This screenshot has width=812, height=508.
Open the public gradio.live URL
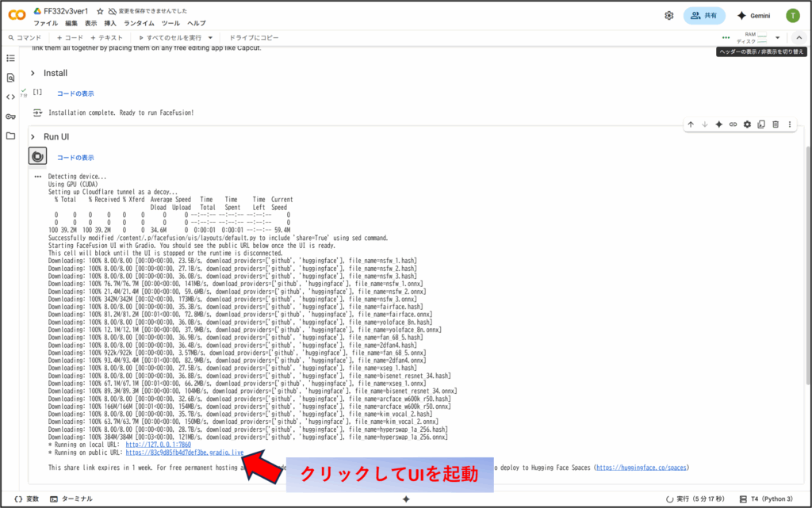pos(184,453)
